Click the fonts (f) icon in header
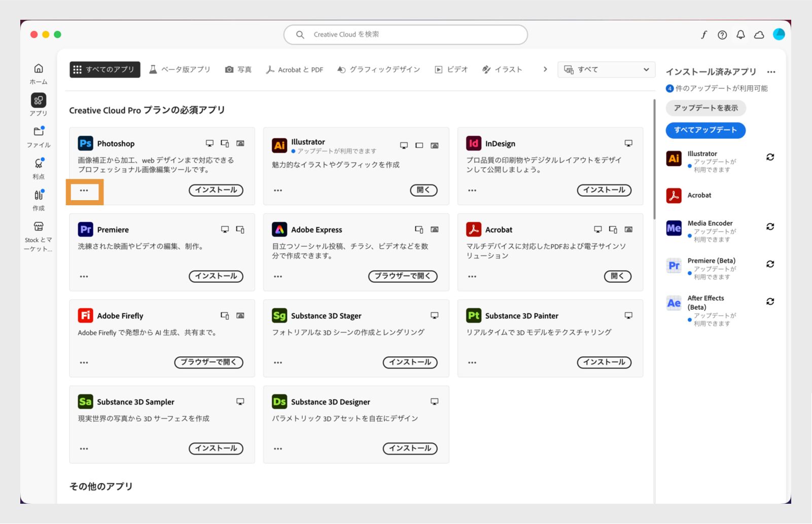This screenshot has height=524, width=812. click(704, 34)
